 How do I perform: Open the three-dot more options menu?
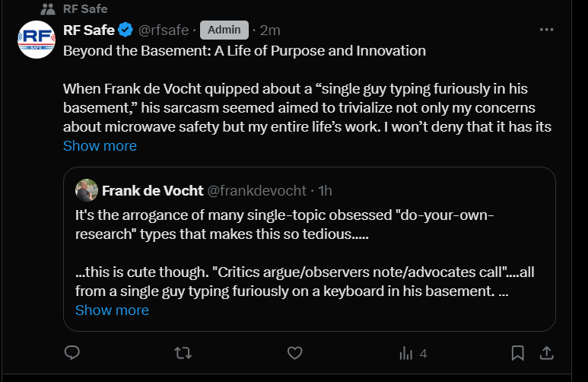(546, 30)
